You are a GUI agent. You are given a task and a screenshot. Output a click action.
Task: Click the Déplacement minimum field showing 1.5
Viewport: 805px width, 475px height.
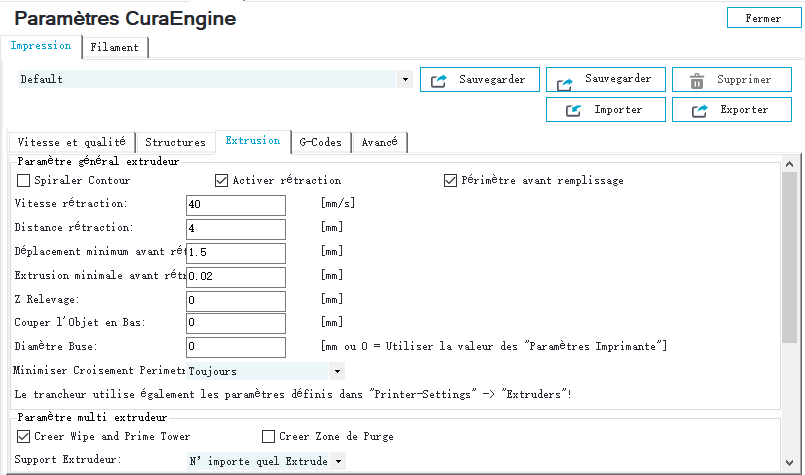(x=236, y=253)
